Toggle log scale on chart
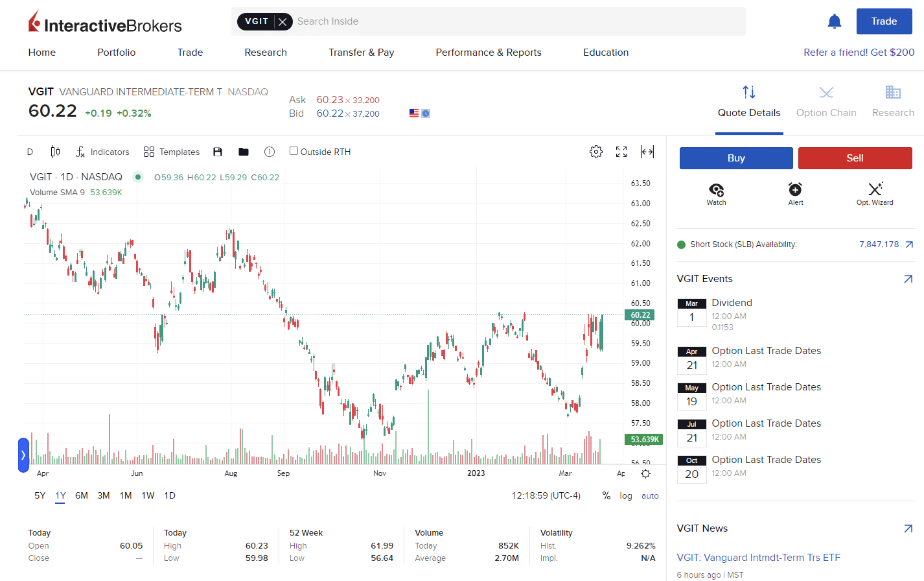The height and width of the screenshot is (581, 924). tap(626, 495)
